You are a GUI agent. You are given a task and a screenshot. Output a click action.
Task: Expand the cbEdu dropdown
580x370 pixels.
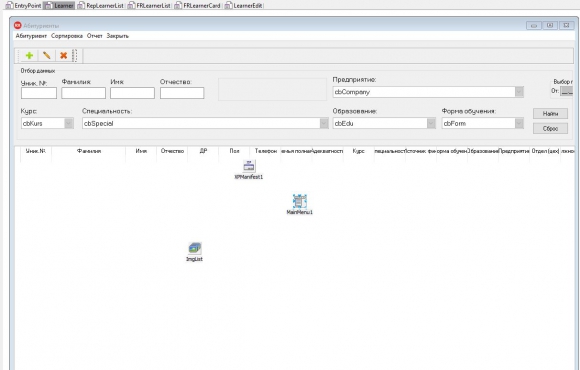coord(431,123)
